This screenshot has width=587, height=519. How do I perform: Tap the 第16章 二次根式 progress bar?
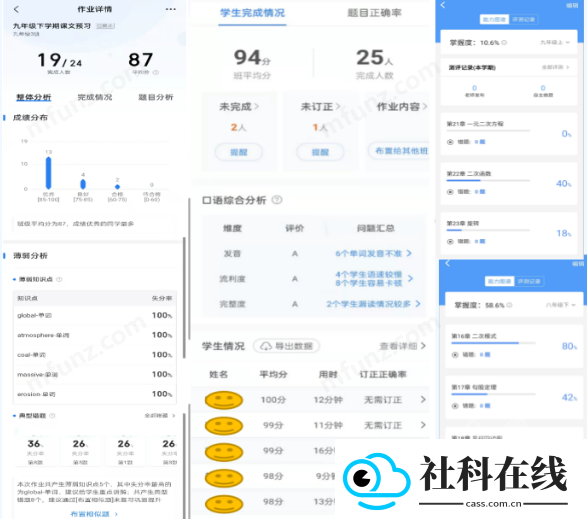click(493, 343)
